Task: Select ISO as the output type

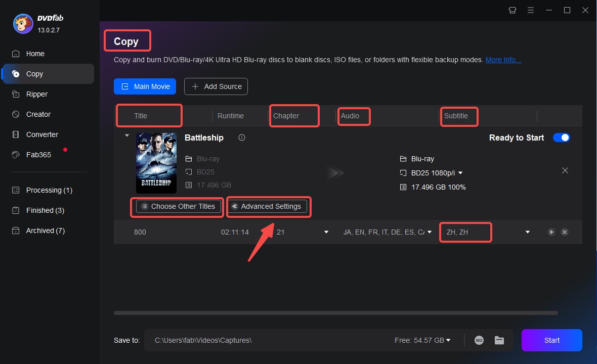Action: [x=479, y=340]
